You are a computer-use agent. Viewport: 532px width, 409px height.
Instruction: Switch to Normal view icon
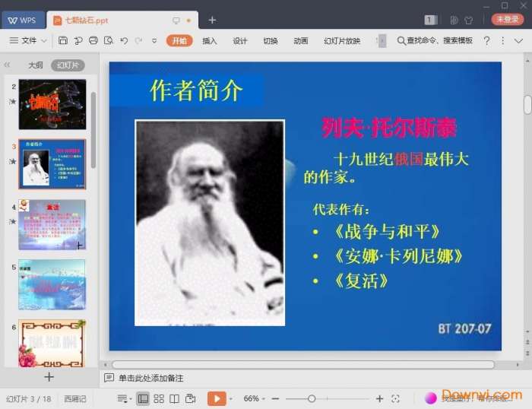[143, 398]
